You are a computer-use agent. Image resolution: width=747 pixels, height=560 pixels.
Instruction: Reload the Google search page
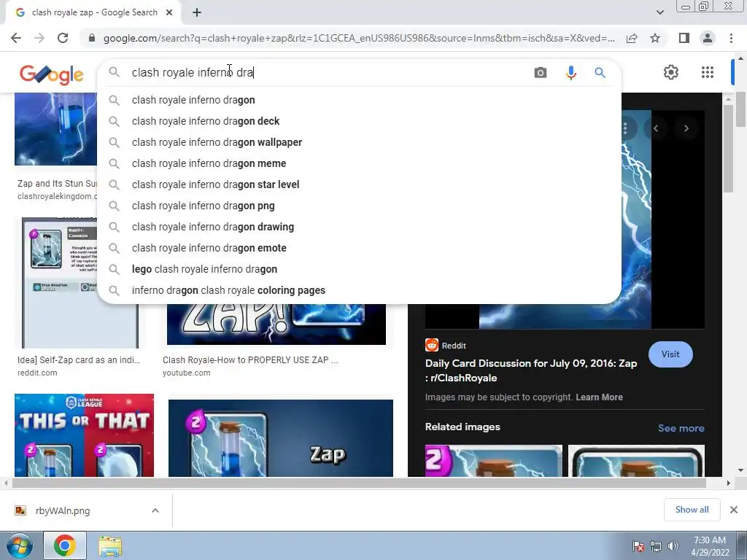[63, 38]
